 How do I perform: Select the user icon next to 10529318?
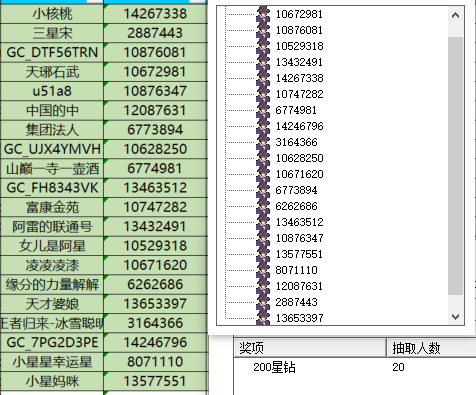pyautogui.click(x=263, y=46)
